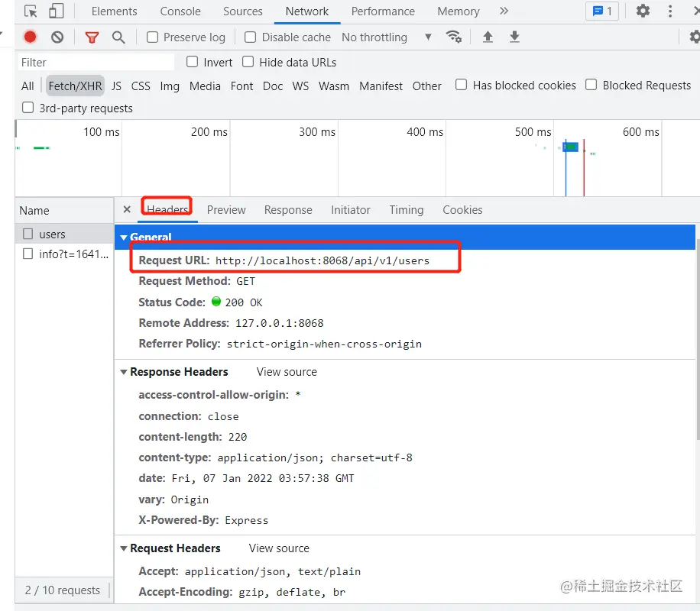Image resolution: width=700 pixels, height=611 pixels.
Task: Switch to the Sources tab
Action: (x=243, y=11)
